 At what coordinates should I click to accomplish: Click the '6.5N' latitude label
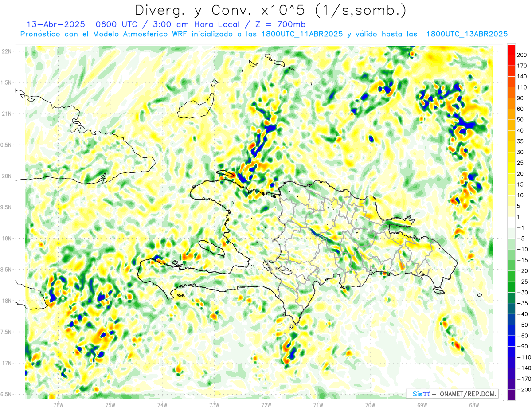point(6,394)
